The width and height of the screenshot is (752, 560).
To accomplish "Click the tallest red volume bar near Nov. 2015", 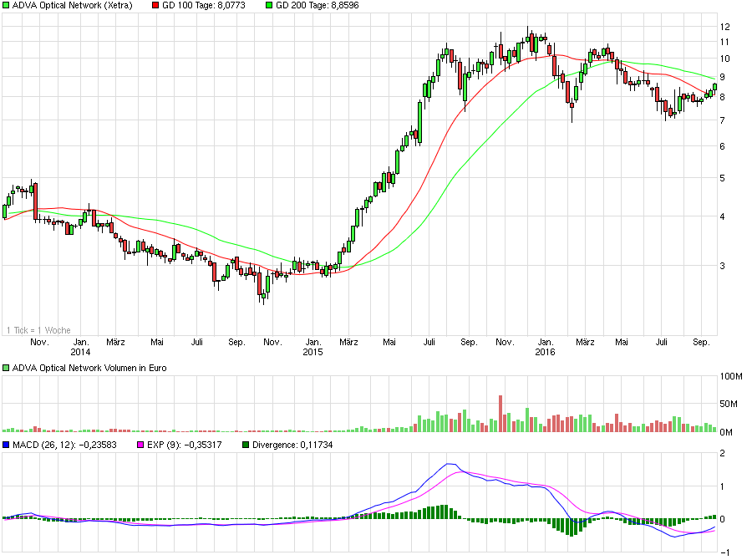I will (500, 414).
